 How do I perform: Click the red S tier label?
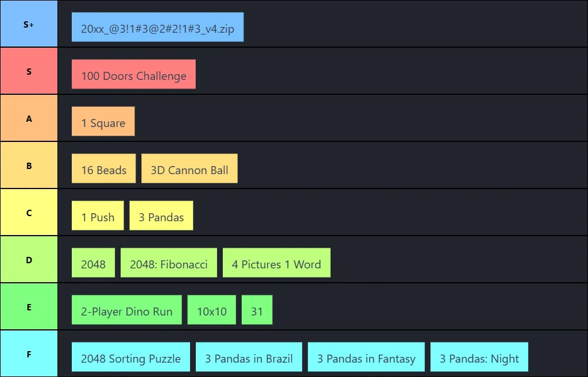point(29,71)
